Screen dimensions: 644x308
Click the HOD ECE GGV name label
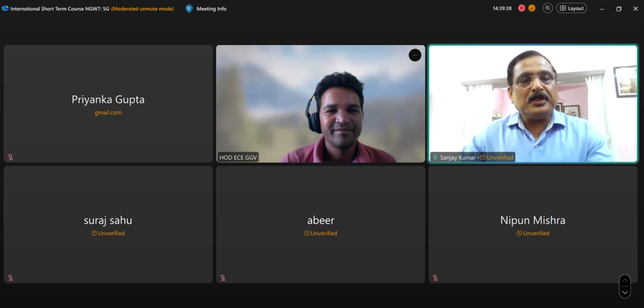click(238, 158)
